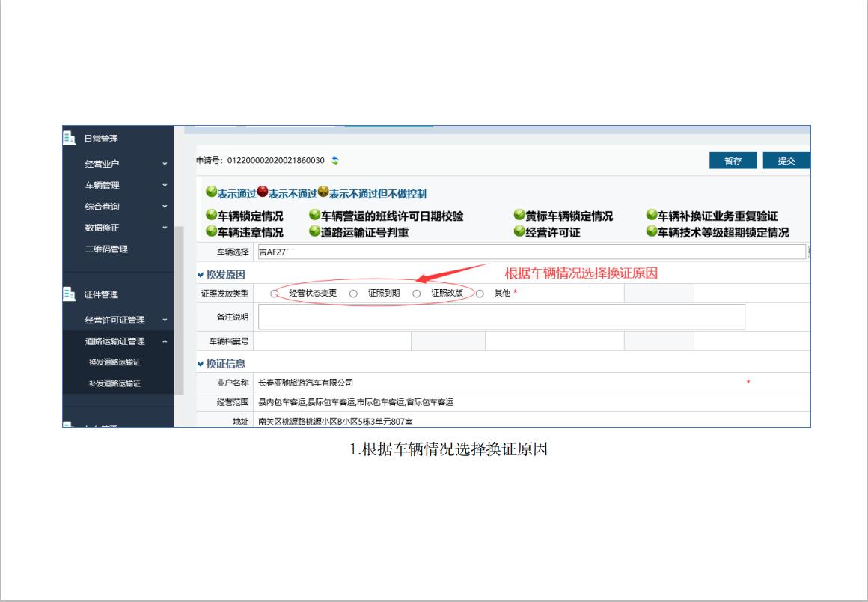Screen dimensions: 868x602
Task: Click the address 南关区桃源路桃源小区 text
Action: click(335, 422)
